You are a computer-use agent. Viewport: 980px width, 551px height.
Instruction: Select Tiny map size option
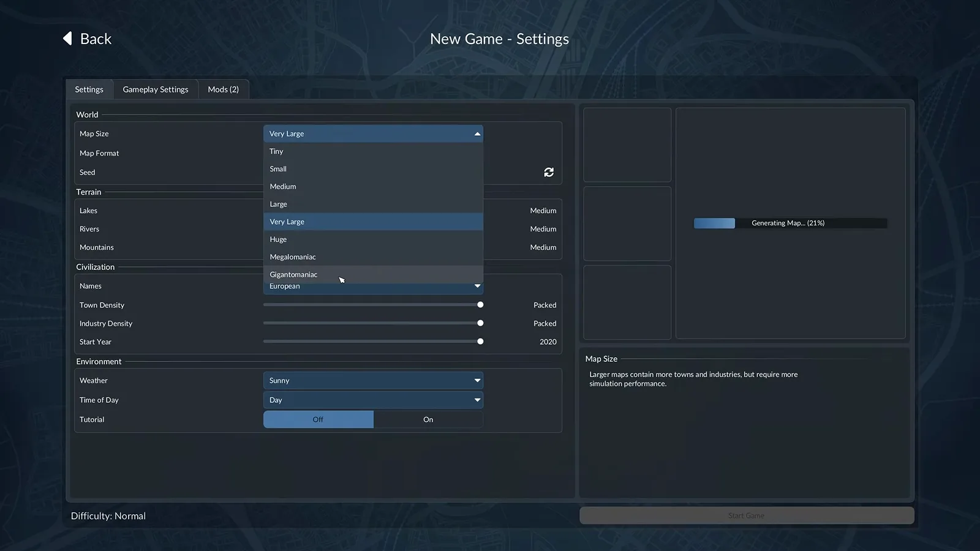click(373, 151)
